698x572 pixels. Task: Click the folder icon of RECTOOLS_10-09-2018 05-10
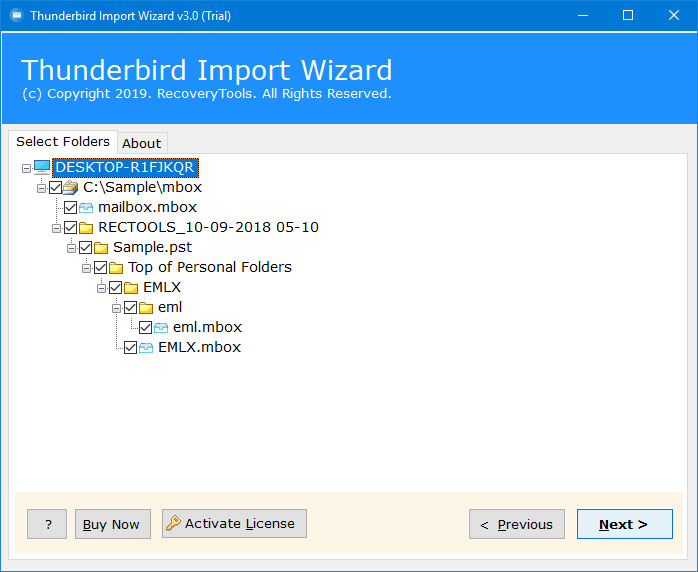click(86, 228)
